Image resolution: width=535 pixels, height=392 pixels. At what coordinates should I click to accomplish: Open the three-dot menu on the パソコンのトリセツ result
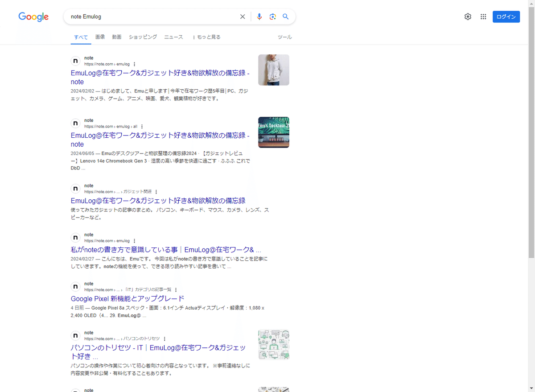(x=165, y=338)
